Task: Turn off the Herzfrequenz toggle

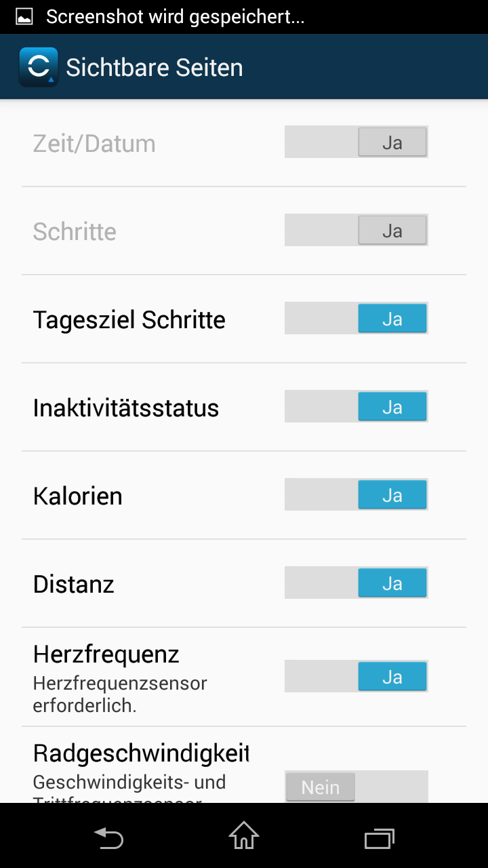Action: click(x=357, y=677)
